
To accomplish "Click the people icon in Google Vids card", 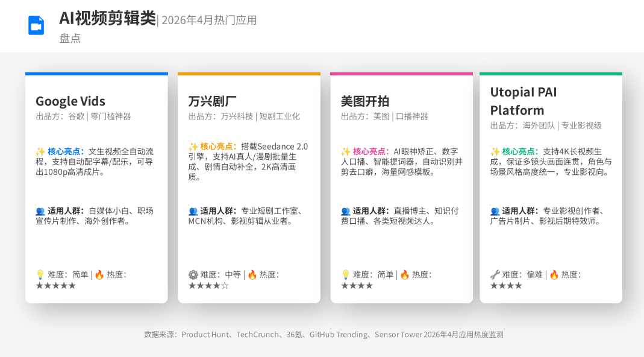I will [x=40, y=211].
